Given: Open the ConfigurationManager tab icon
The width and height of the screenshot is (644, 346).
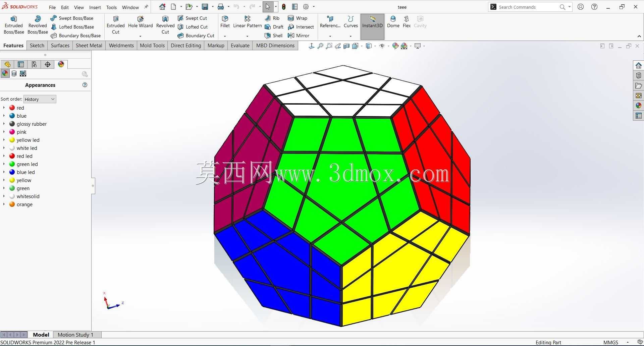Looking at the screenshot, I should (34, 64).
